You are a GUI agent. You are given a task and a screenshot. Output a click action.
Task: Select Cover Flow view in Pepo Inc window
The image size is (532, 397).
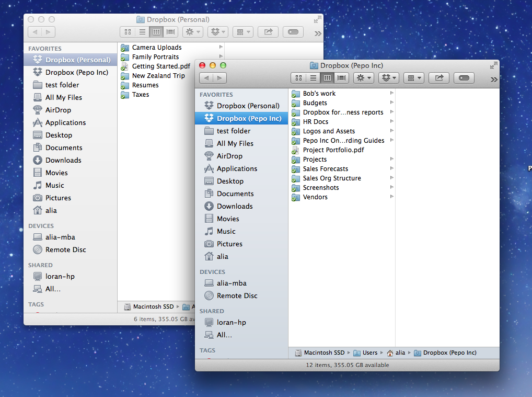[342, 78]
